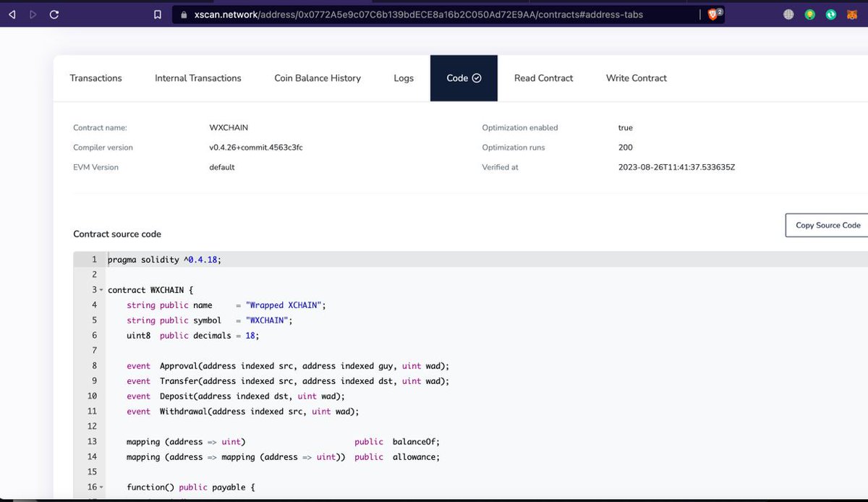Click the Contract name: label
Viewport: 868px width, 502px height.
(100, 128)
